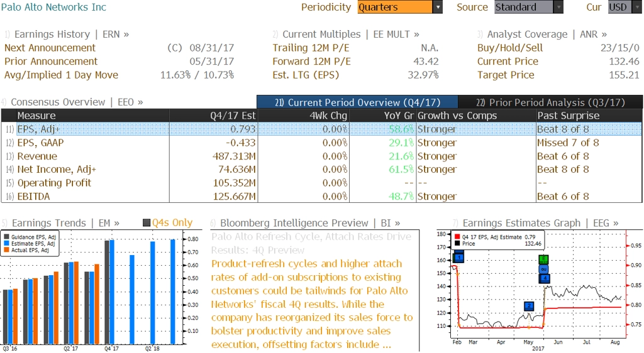Click the 487.313M revenue estimate value
This screenshot has width=644, height=353.
click(x=234, y=156)
